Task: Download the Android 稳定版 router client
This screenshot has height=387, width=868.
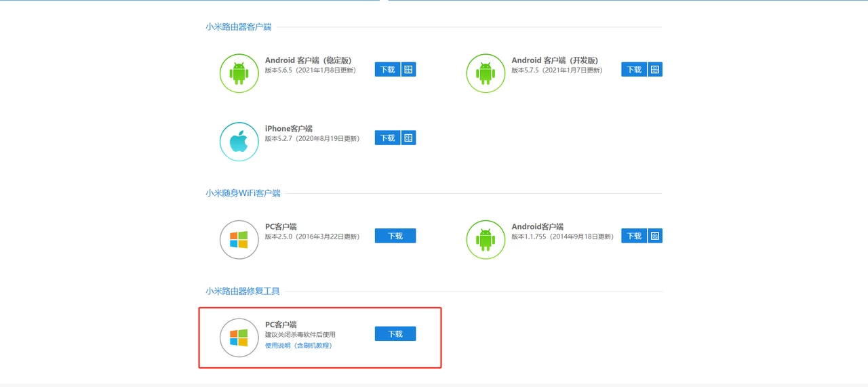Action: [387, 69]
